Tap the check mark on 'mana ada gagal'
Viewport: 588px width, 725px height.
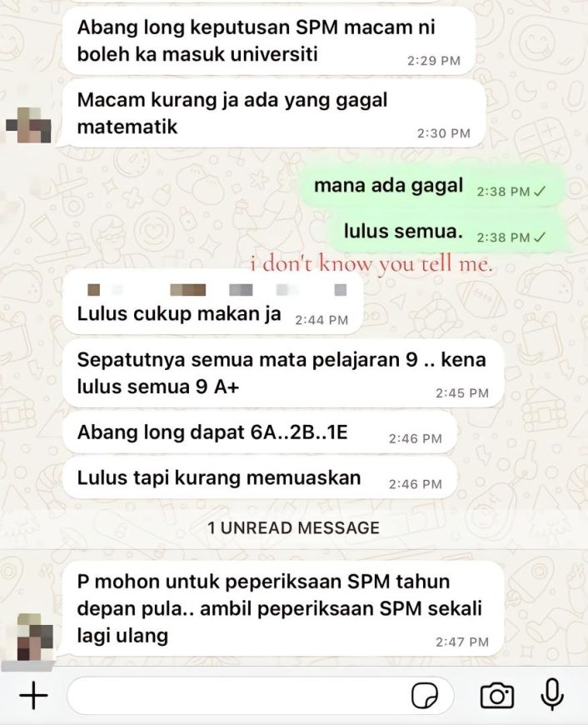click(x=540, y=192)
